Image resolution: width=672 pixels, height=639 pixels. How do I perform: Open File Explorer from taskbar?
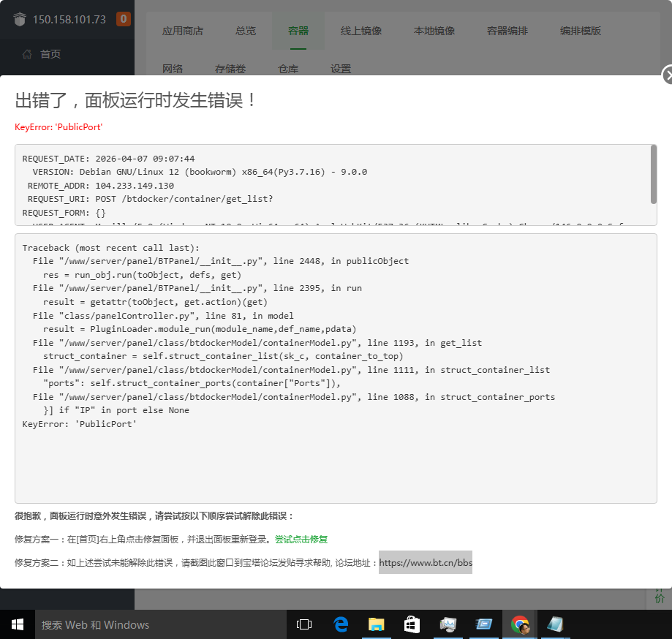(x=377, y=624)
